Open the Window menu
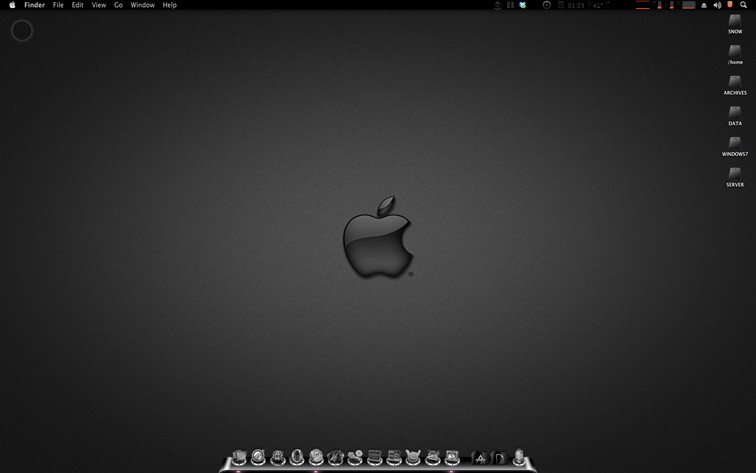Screen dimensions: 756x473 142,5
